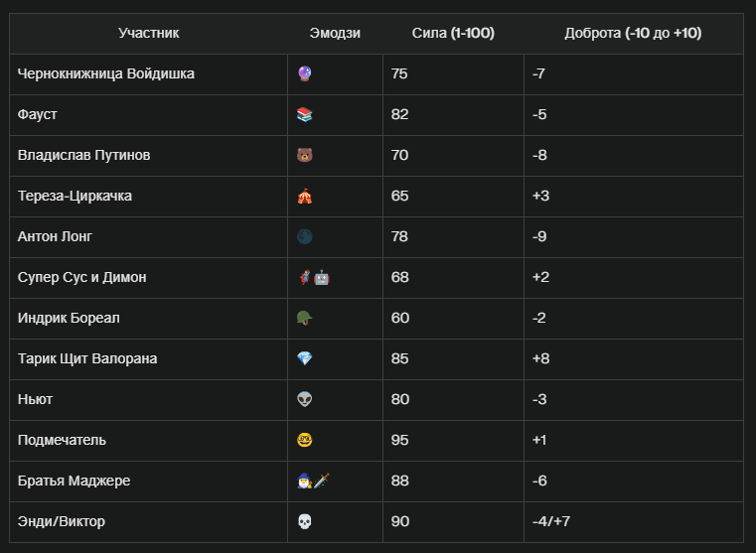Select the Участник column header
This screenshot has height=553, width=756.
click(148, 33)
